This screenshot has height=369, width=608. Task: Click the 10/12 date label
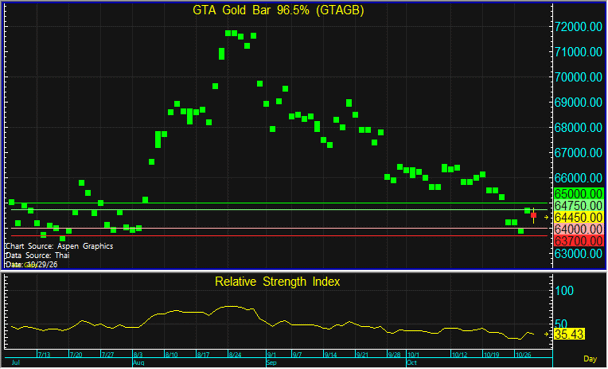[459, 355]
